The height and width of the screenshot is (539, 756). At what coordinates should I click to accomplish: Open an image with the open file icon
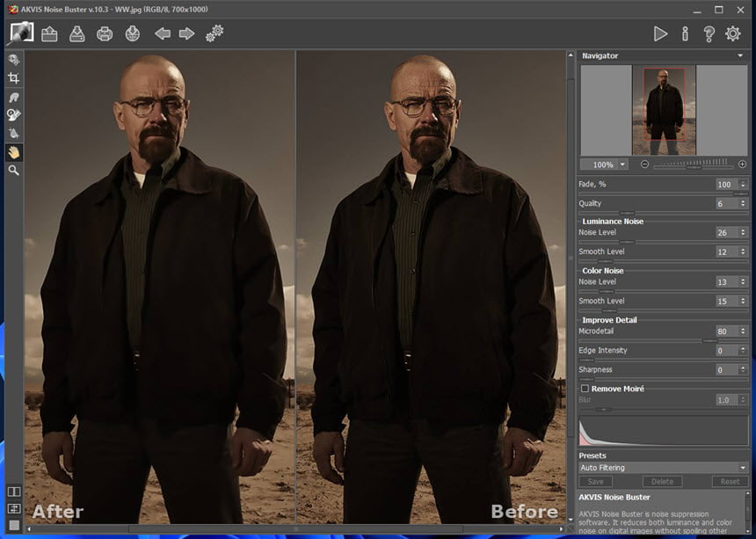click(x=49, y=33)
